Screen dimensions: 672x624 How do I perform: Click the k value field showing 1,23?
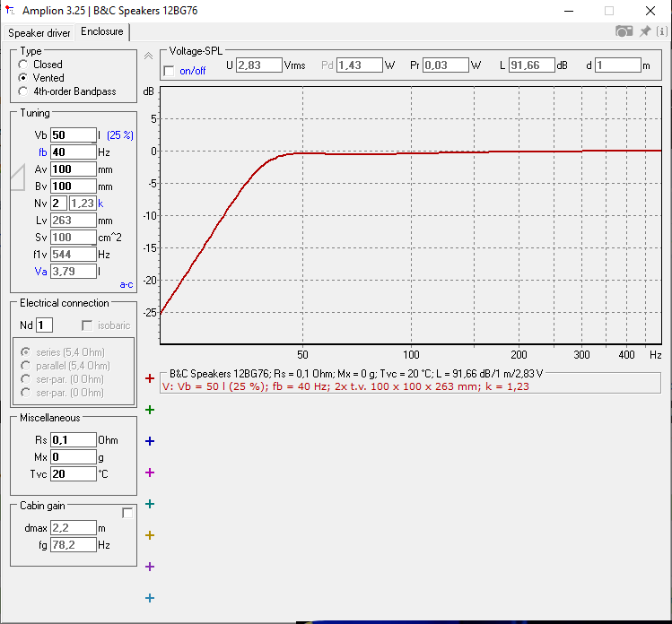(83, 203)
